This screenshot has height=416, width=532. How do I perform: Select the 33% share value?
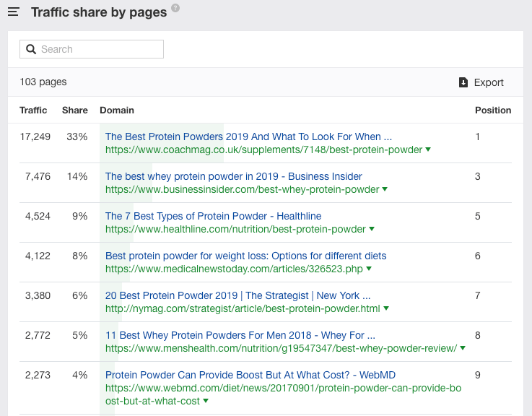tap(77, 136)
